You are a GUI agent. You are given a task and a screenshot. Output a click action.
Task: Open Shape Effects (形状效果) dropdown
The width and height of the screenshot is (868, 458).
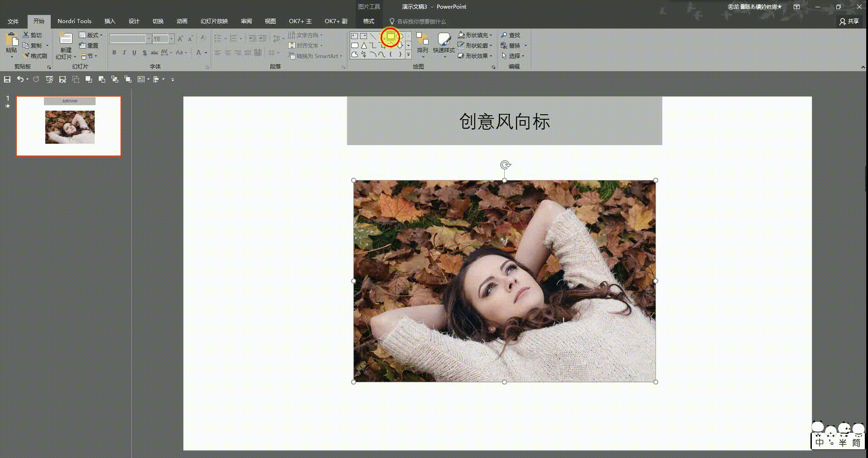pos(475,56)
